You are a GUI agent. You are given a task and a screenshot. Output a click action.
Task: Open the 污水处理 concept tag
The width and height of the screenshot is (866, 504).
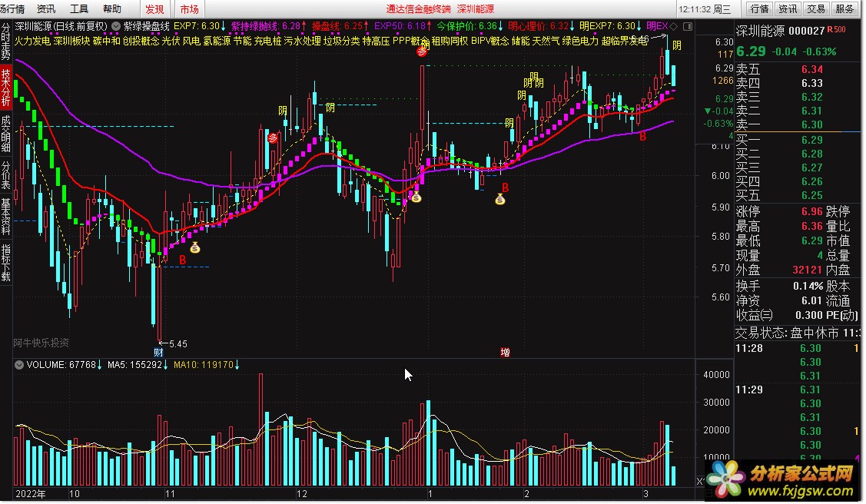[x=302, y=41]
